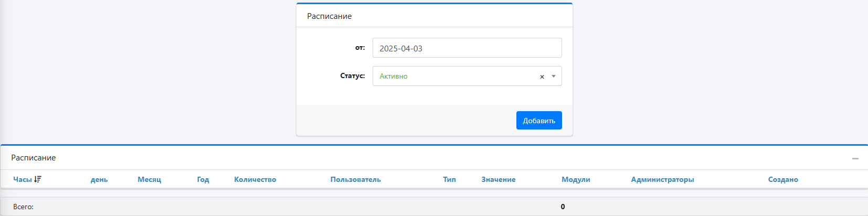Open the Статус dropdown arrow

click(554, 77)
